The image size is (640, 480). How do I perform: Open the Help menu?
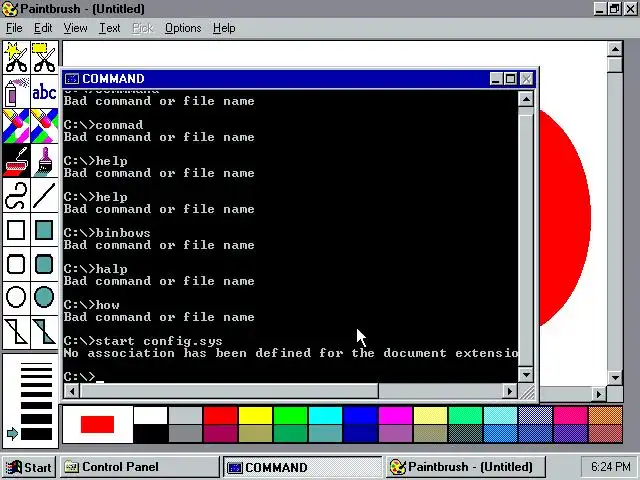224,28
